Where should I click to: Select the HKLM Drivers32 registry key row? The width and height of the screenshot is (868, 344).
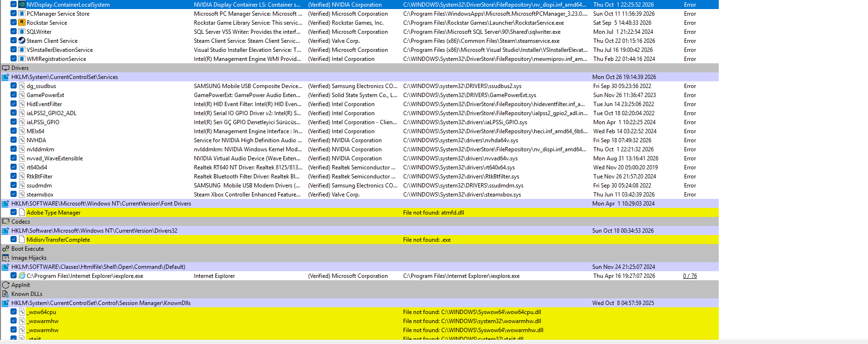pos(359,231)
